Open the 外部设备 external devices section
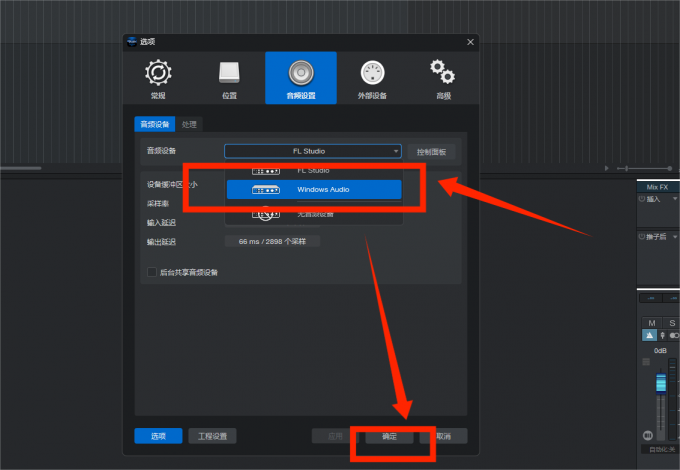680x470 pixels. click(372, 78)
